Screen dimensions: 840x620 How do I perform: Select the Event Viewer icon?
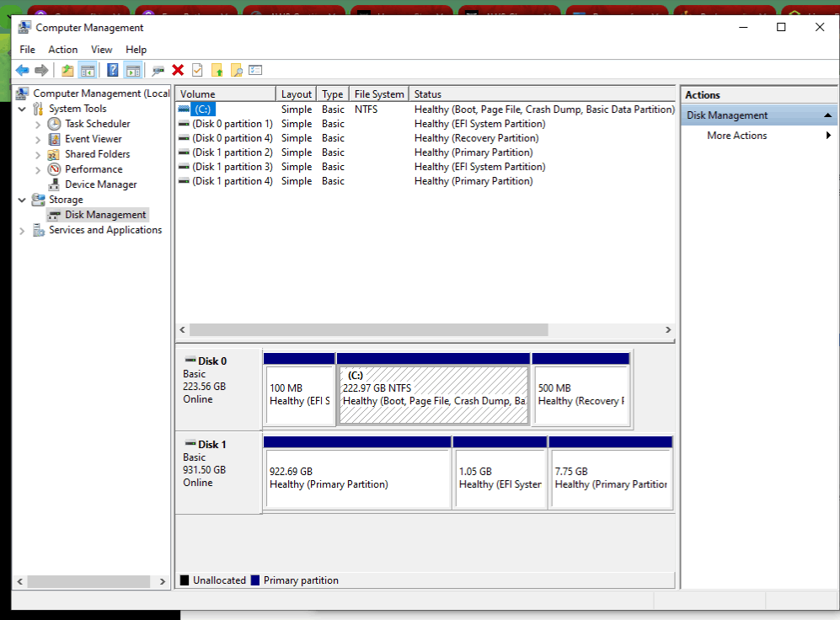(54, 139)
